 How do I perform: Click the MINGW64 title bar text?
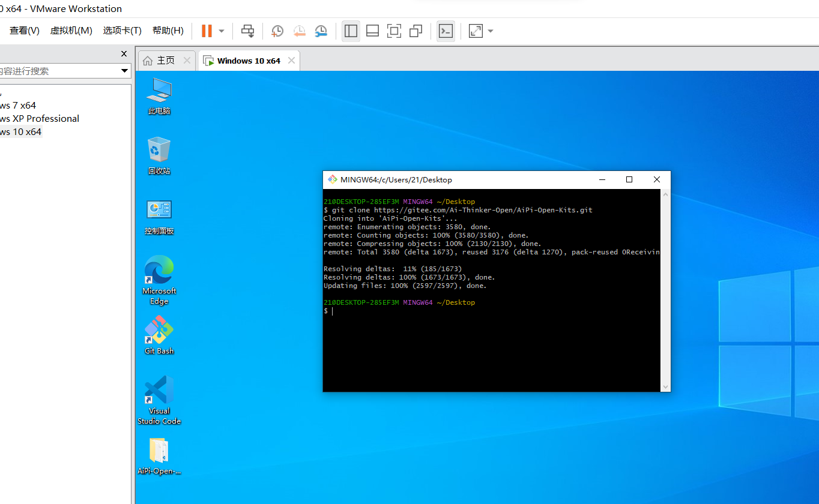tap(396, 179)
